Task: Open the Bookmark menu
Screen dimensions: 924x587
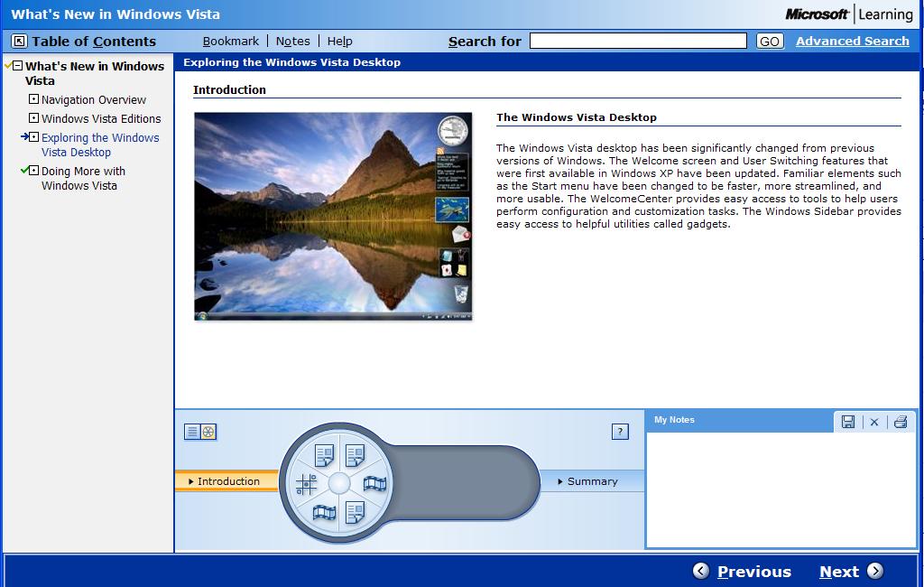Action: [x=230, y=42]
